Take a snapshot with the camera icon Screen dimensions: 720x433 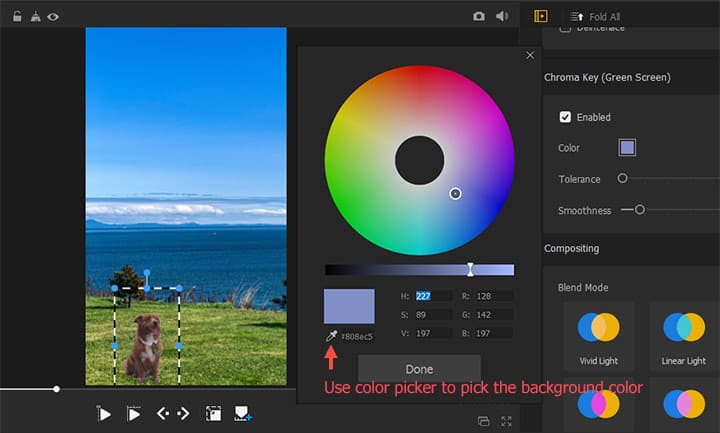point(479,17)
